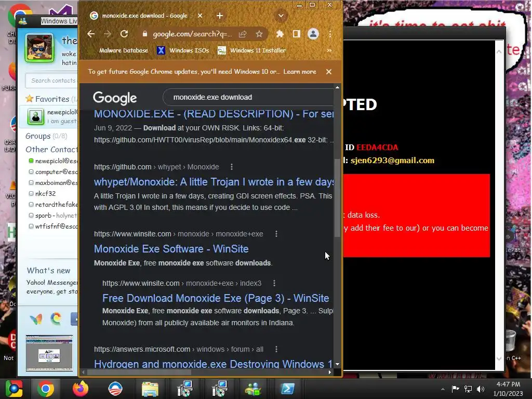Select contact maxboiman in Messenger

click(53, 183)
